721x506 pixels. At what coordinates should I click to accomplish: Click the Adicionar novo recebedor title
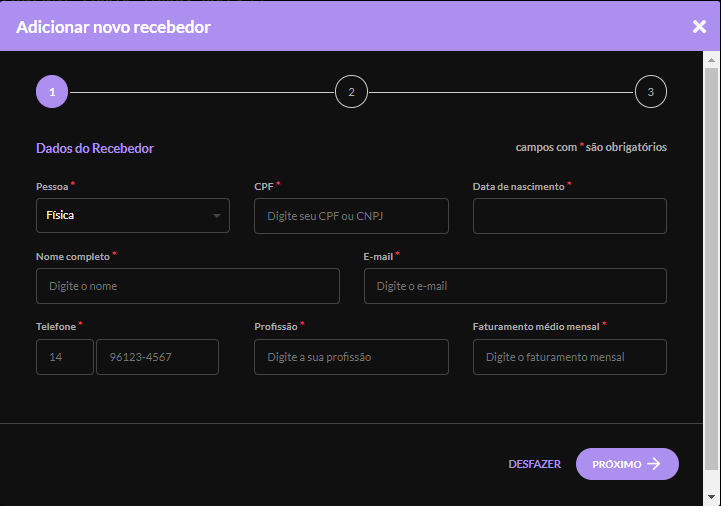[x=113, y=27]
